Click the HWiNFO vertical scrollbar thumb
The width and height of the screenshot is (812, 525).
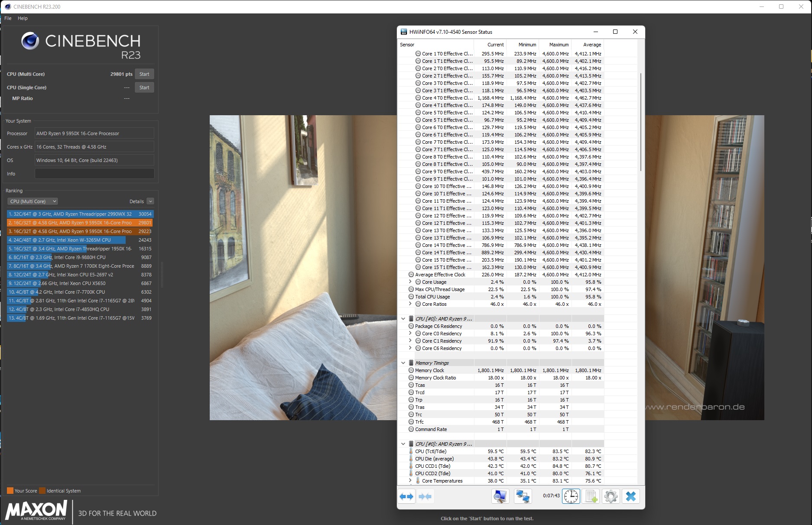(641, 123)
